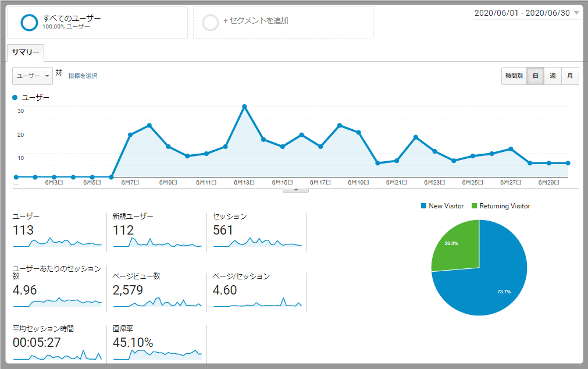The width and height of the screenshot is (588, 369).
Task: Click the blue New Visitor legend swatch
Action: pyautogui.click(x=424, y=205)
